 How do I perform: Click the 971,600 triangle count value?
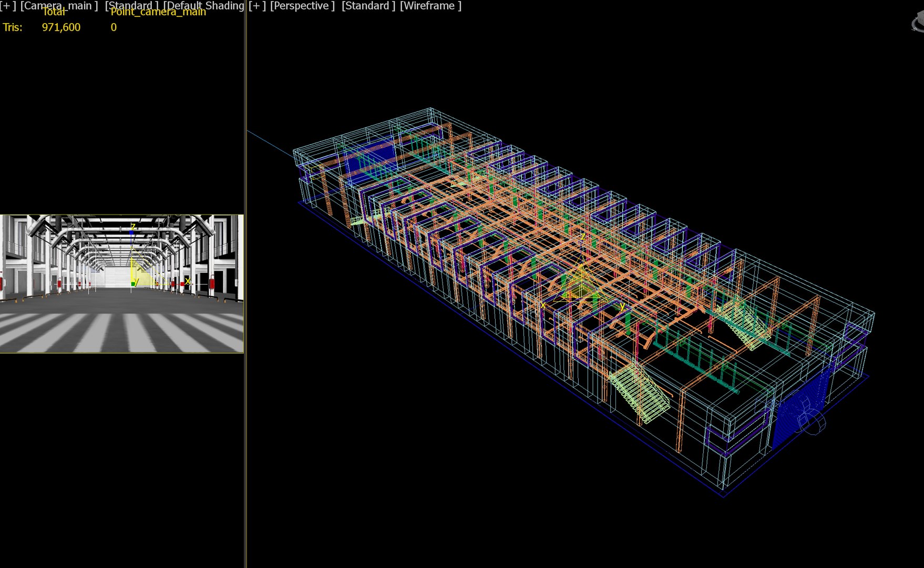pos(61,27)
